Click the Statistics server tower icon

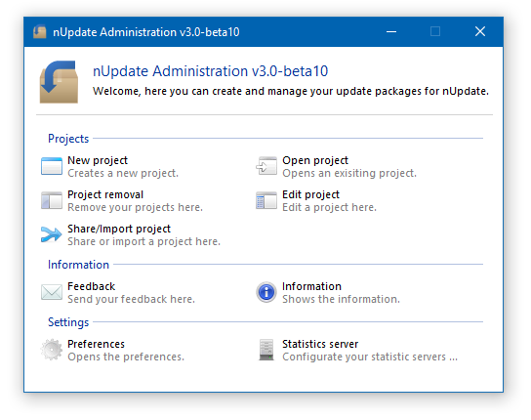click(x=266, y=350)
